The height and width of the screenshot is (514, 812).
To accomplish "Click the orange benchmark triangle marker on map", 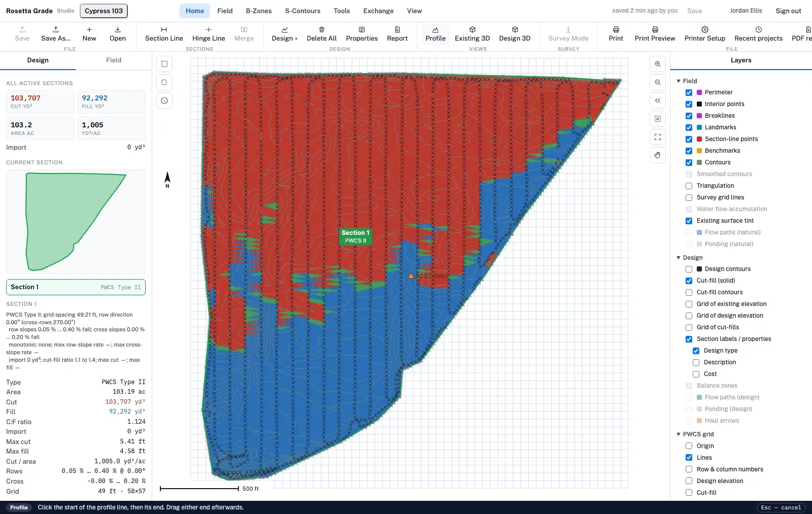I will click(411, 276).
